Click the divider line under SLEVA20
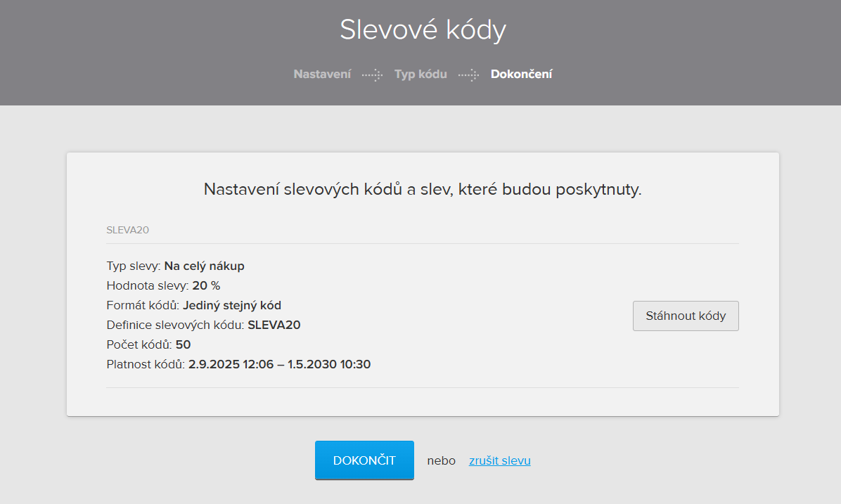The width and height of the screenshot is (841, 504). [x=423, y=241]
